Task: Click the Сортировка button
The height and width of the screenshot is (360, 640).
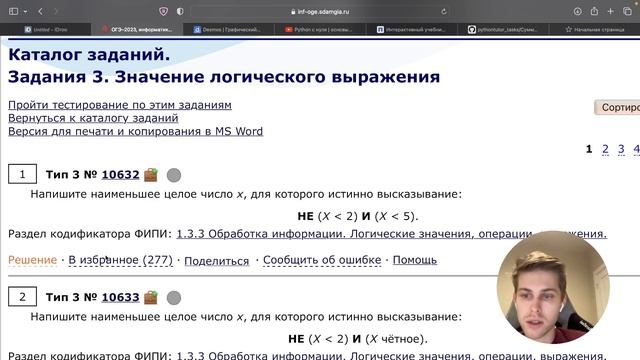Action: click(618, 107)
